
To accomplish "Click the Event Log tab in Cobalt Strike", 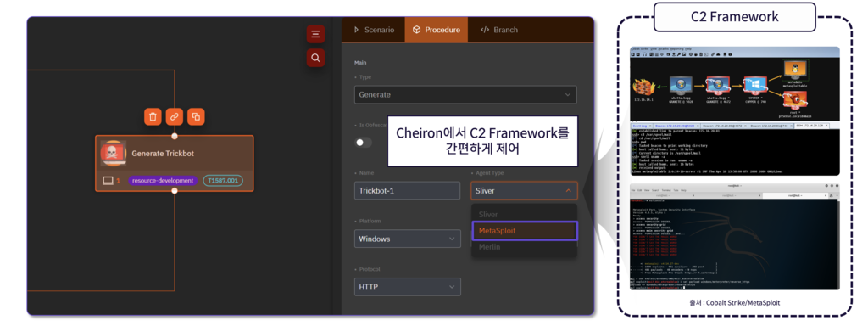I will click(x=643, y=126).
